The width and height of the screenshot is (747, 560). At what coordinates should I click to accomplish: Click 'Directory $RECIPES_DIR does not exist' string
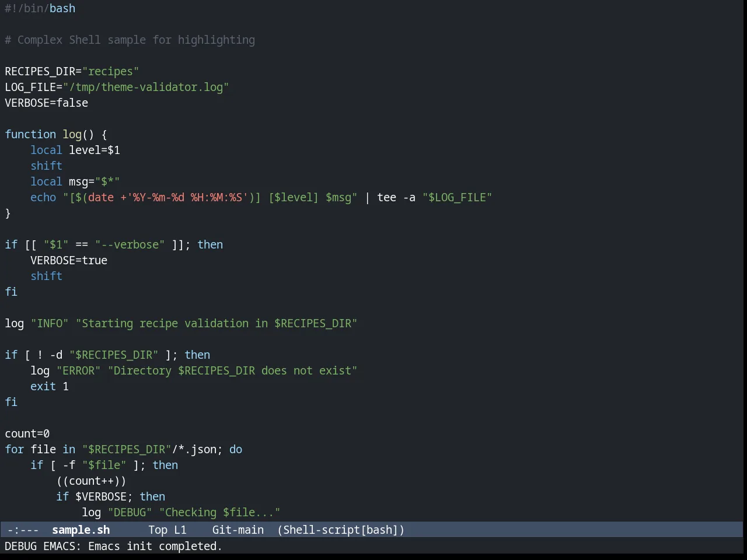tap(232, 370)
